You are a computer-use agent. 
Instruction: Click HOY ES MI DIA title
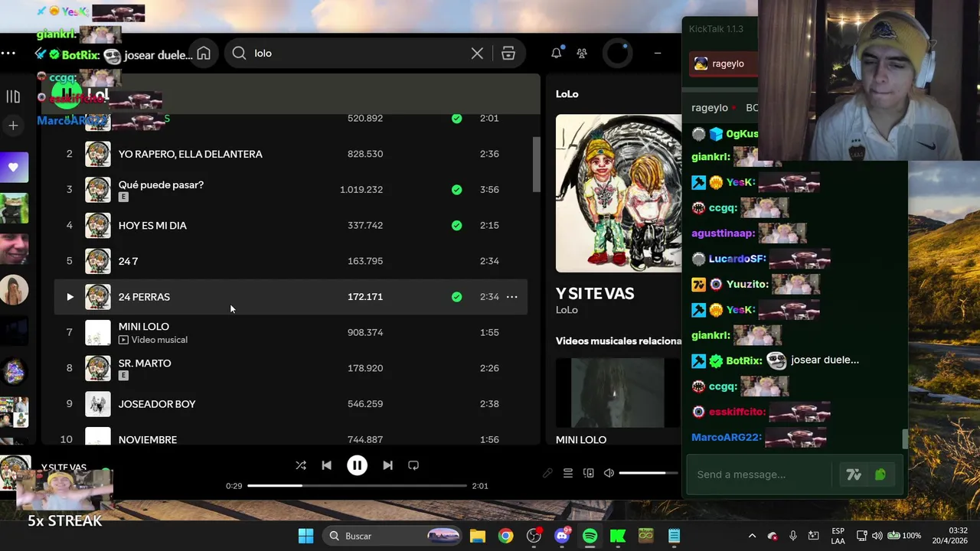(x=152, y=226)
